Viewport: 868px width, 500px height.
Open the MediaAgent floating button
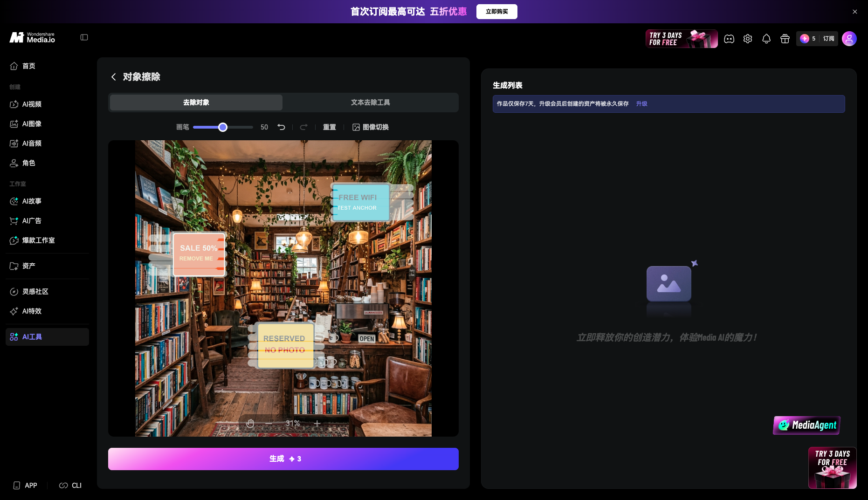[806, 425]
